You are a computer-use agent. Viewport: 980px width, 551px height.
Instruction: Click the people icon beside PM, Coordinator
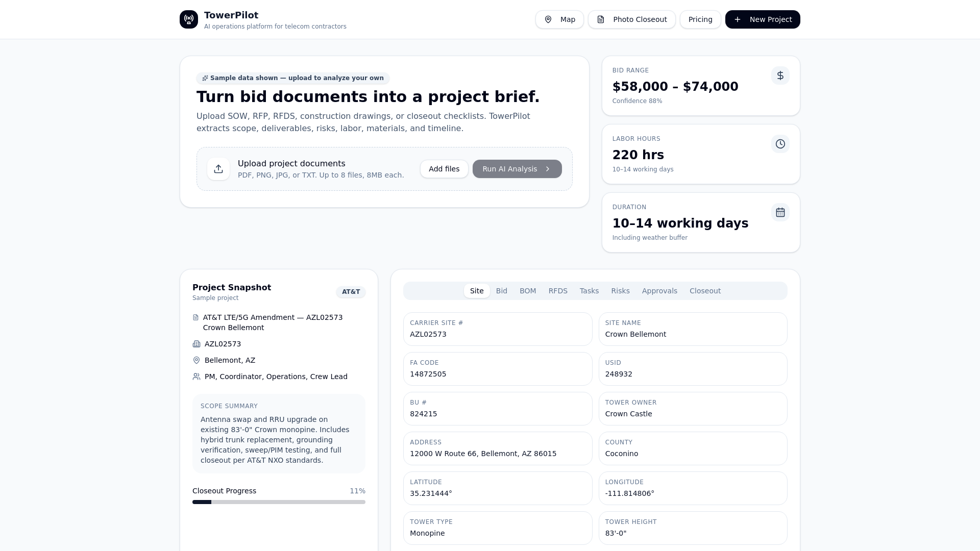pyautogui.click(x=197, y=377)
